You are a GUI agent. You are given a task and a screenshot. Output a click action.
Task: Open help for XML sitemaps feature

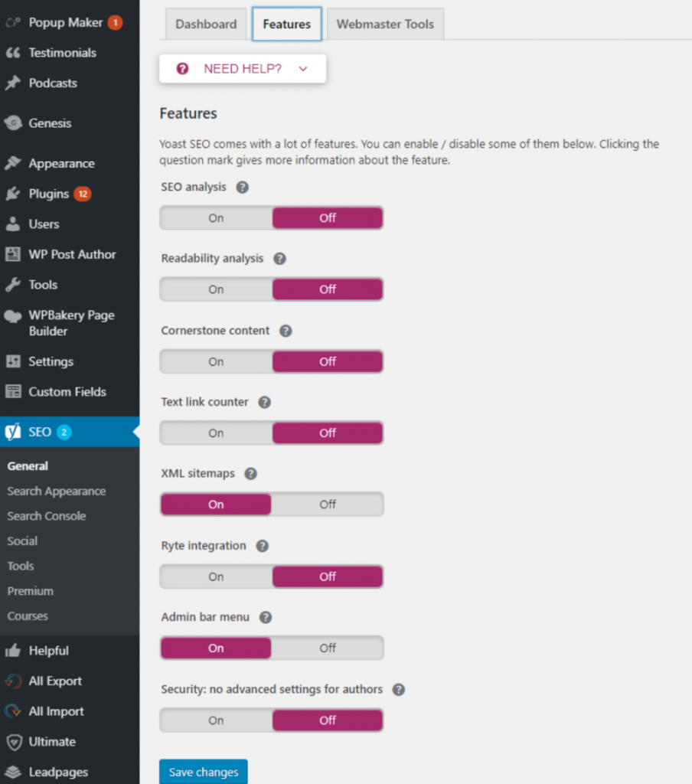[250, 474]
